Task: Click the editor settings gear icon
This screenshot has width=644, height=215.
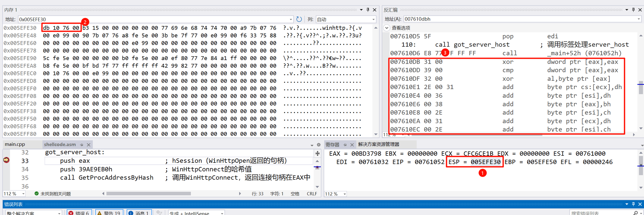Action: [319, 145]
